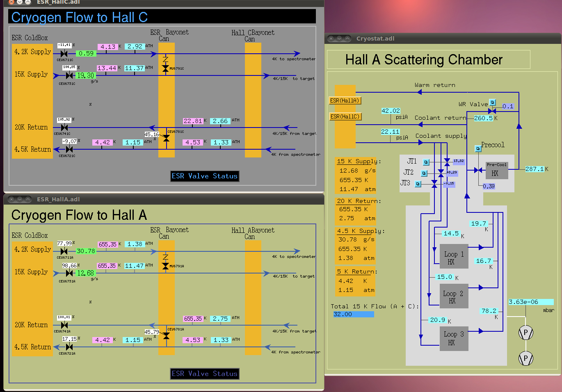Screen dimensions: 562x392
Task: Click the 22.81 K return temperature
Action: click(x=193, y=121)
